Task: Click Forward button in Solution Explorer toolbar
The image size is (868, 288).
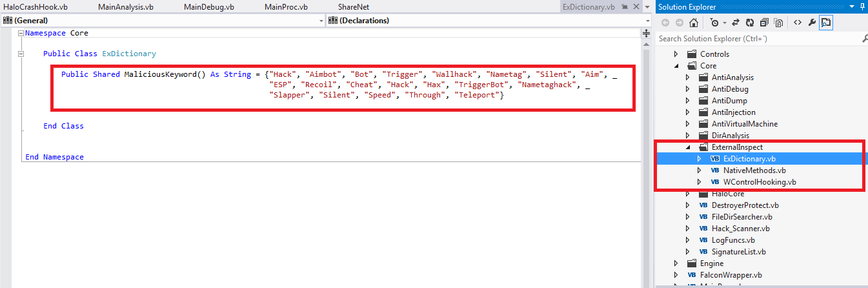Action: (679, 23)
